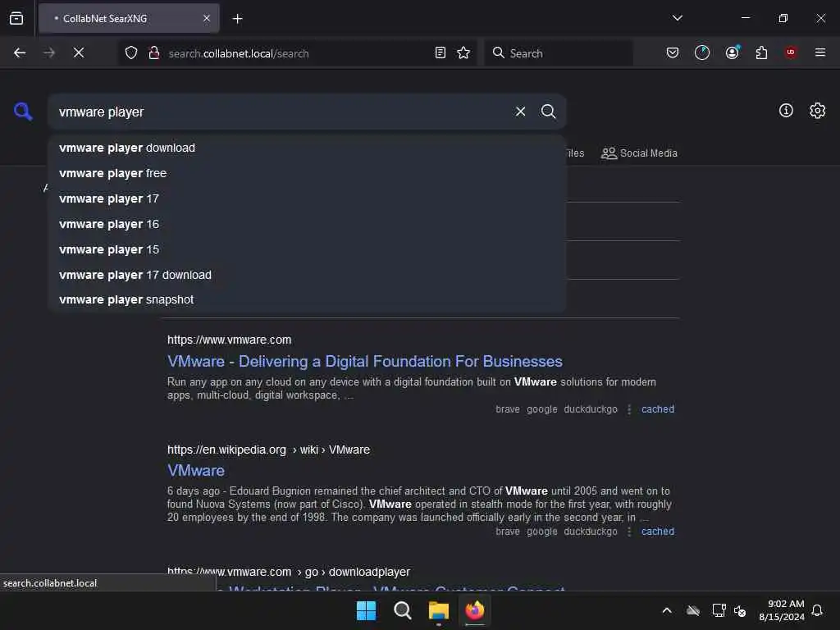The height and width of the screenshot is (630, 840).
Task: Choose suggestion vmware player snapshot
Action: click(307, 299)
